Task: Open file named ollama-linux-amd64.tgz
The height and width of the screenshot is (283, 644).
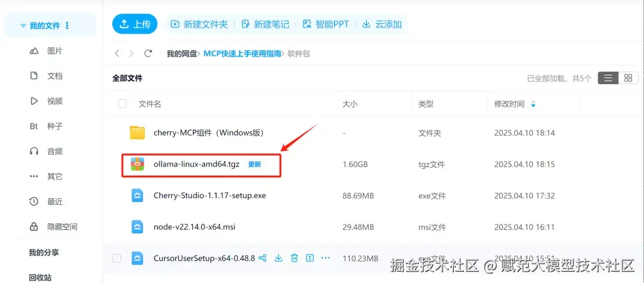Action: (x=196, y=165)
